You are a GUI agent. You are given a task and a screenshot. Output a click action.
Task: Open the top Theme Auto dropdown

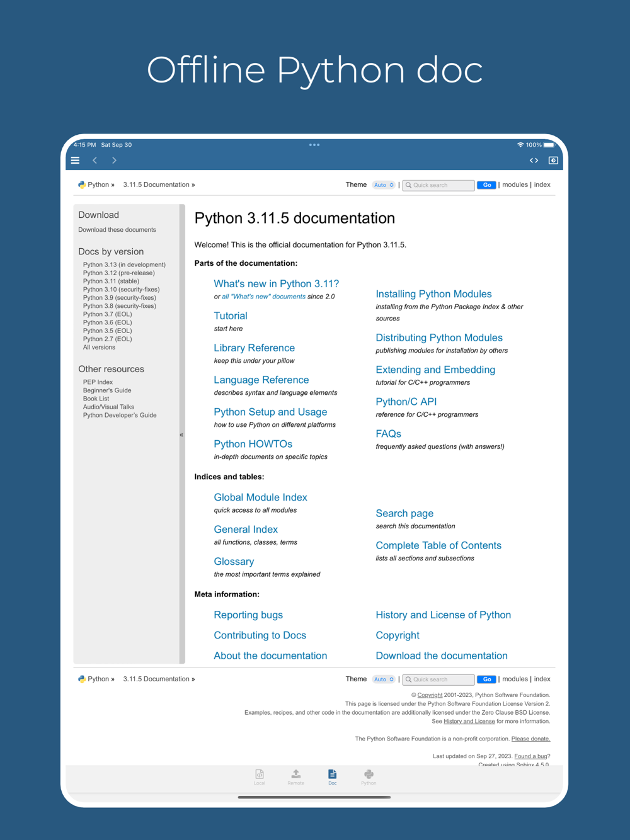point(384,185)
